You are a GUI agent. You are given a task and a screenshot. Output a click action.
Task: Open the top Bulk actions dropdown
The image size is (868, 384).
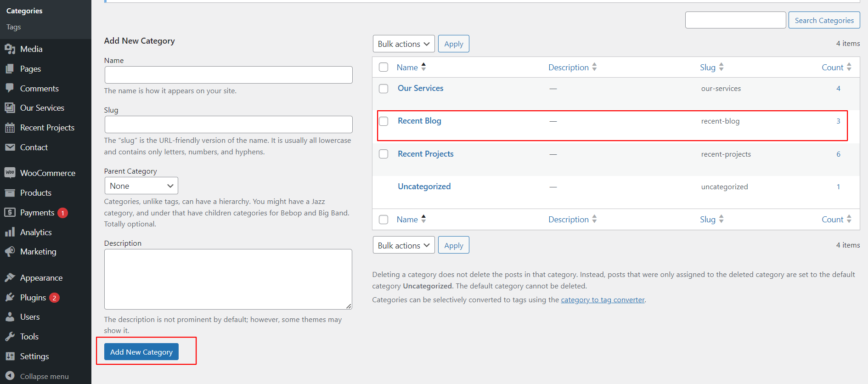tap(404, 44)
